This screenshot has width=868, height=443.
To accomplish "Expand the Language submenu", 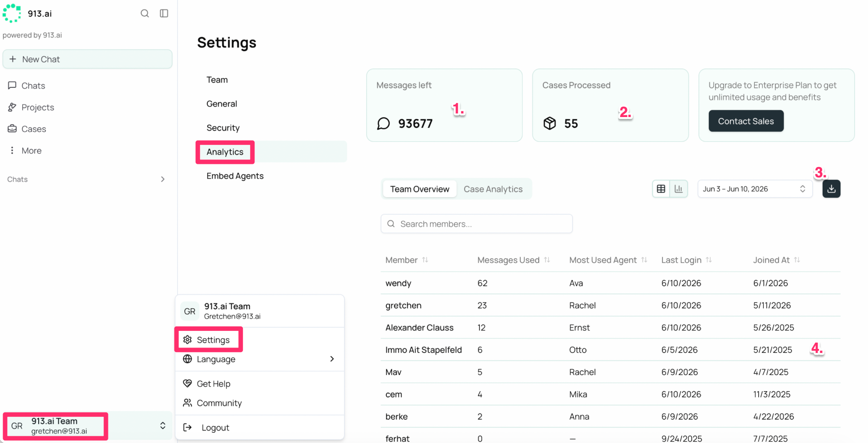I will coord(260,359).
